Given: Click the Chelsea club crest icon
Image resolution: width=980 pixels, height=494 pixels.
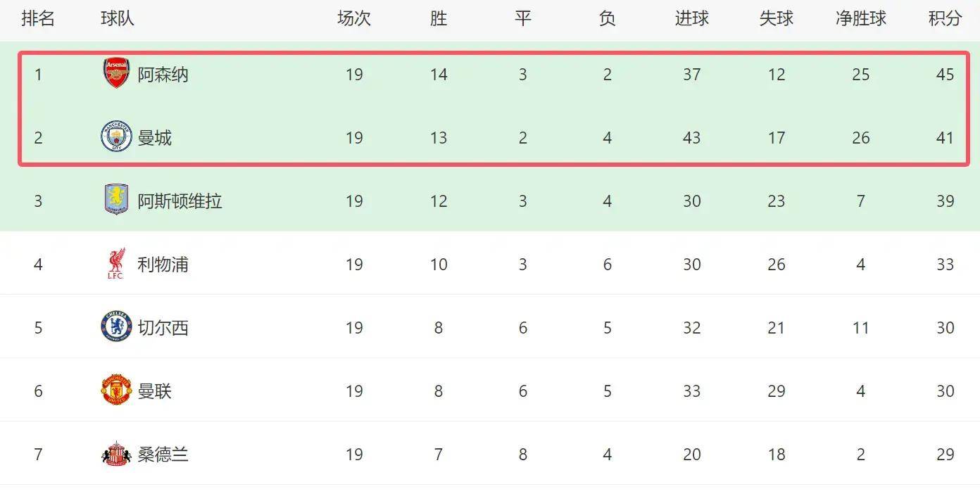Looking at the screenshot, I should pos(116,327).
